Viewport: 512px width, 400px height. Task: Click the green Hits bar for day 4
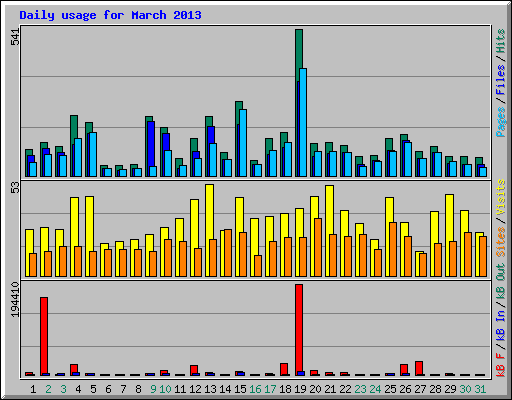pyautogui.click(x=74, y=128)
